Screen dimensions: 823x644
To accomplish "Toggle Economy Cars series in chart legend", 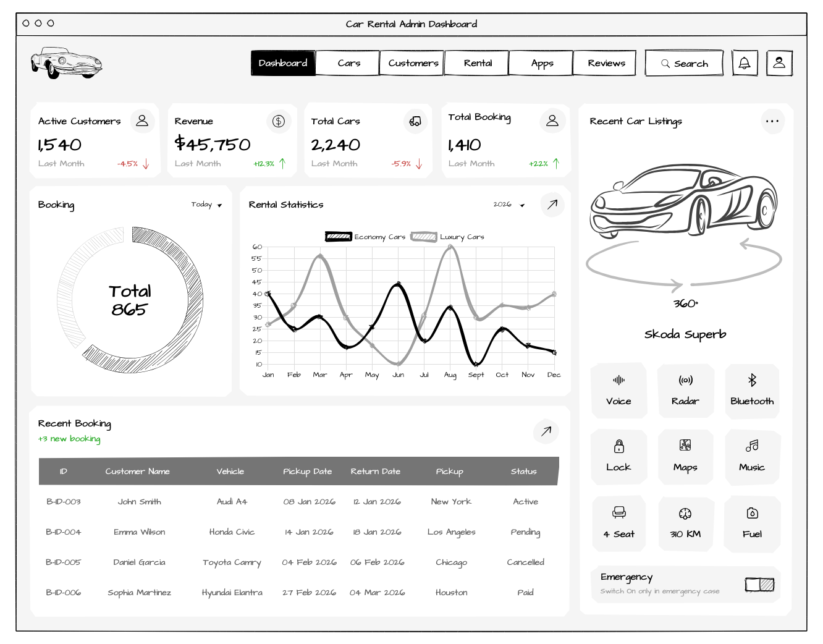I will coord(366,237).
